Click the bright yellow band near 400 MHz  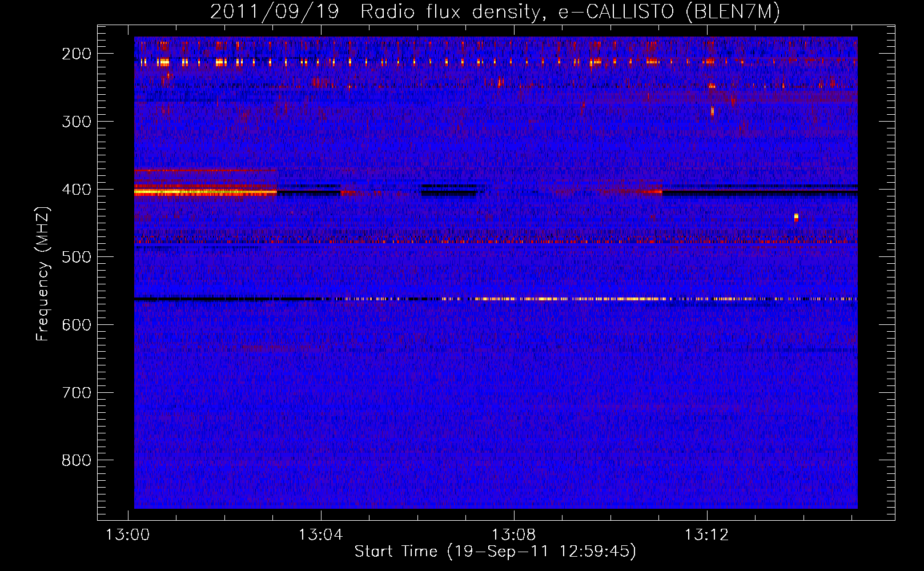tap(206, 192)
